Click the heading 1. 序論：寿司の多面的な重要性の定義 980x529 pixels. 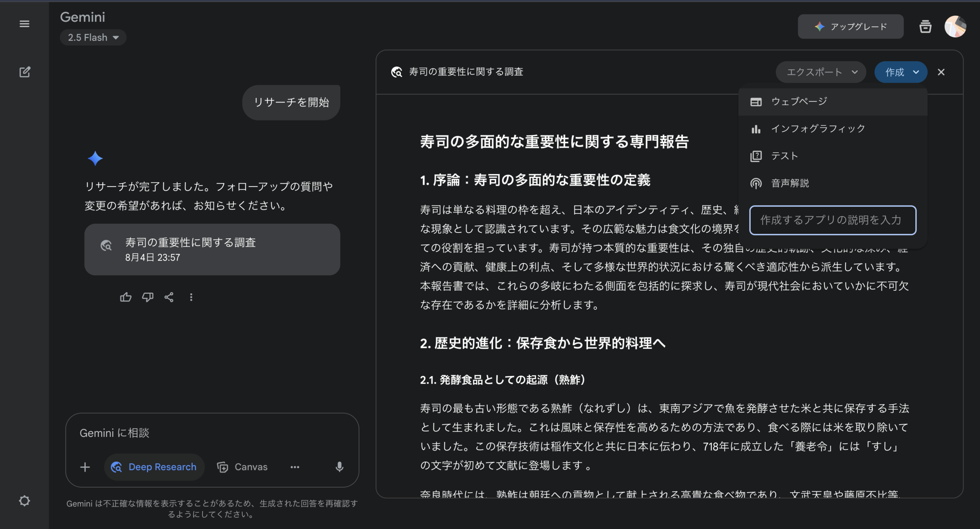pos(535,180)
